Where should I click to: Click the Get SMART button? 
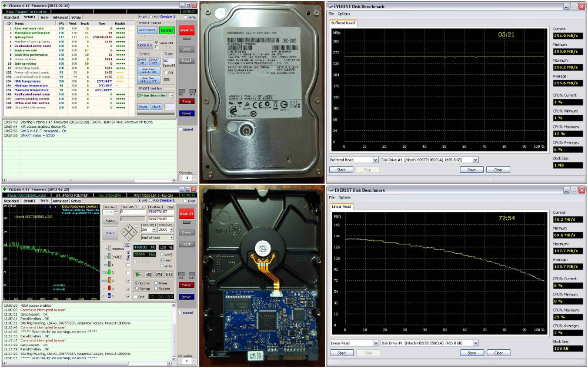[147, 29]
